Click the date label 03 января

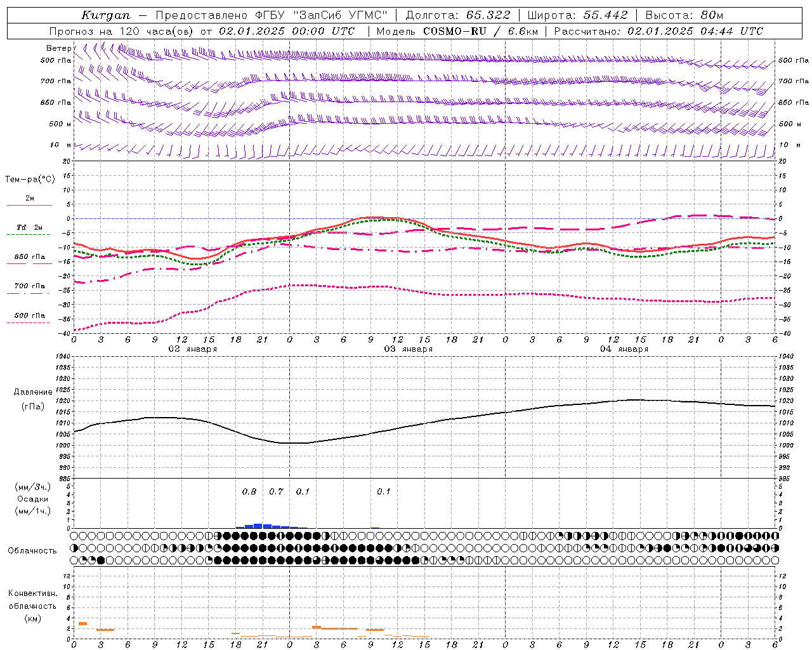pos(408,349)
